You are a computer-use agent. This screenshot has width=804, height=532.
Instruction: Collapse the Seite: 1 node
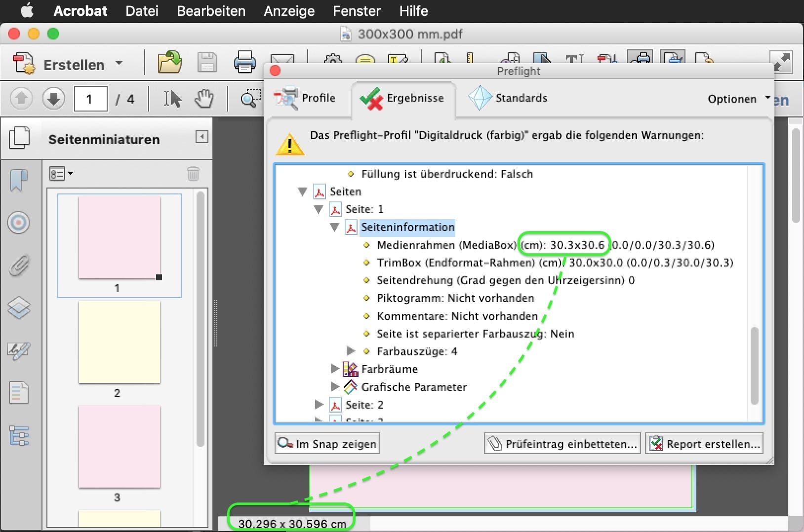[319, 209]
